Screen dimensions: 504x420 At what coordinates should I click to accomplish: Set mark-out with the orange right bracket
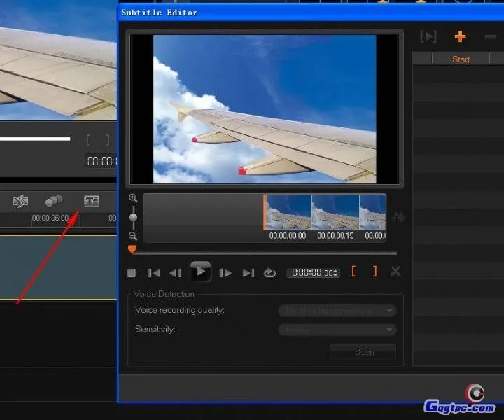coord(374,272)
